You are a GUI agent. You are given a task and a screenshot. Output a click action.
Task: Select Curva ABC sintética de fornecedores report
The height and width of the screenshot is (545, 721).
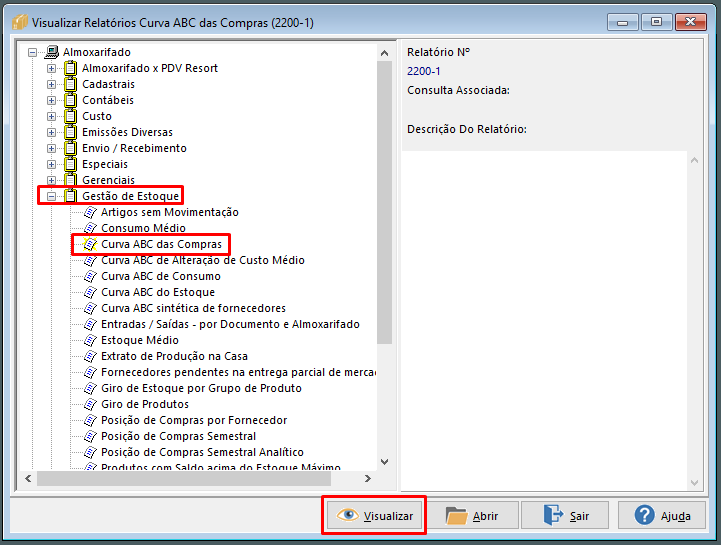tap(193, 308)
